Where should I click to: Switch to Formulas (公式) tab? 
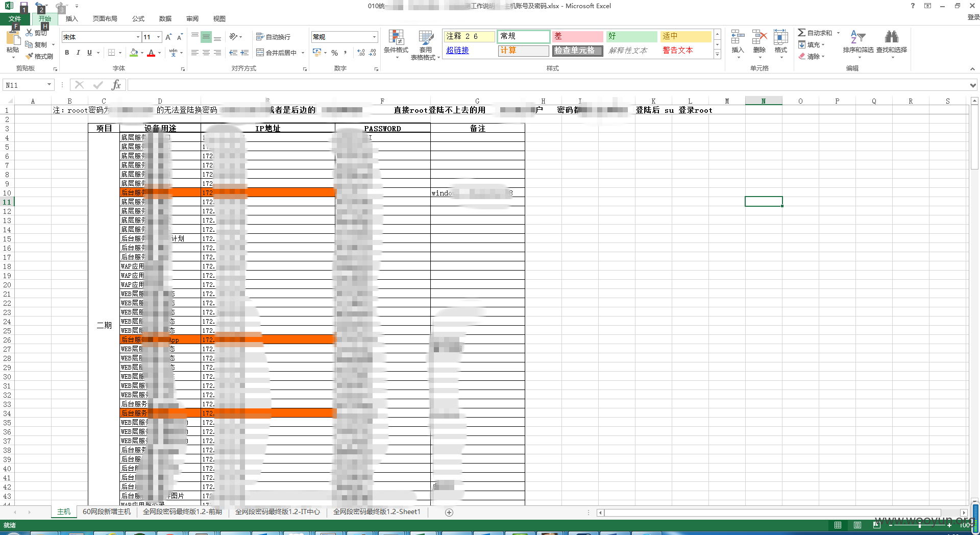(138, 19)
